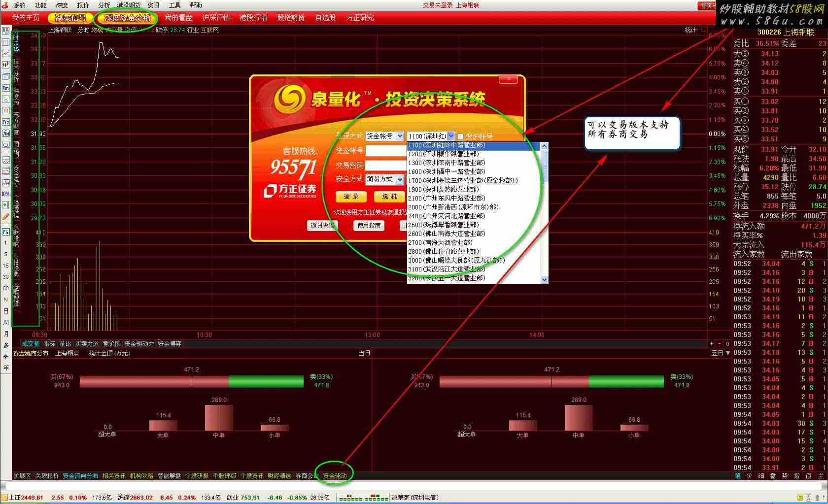Click the 使用指南 button
Screen dimensions: 828x504
(x=369, y=226)
